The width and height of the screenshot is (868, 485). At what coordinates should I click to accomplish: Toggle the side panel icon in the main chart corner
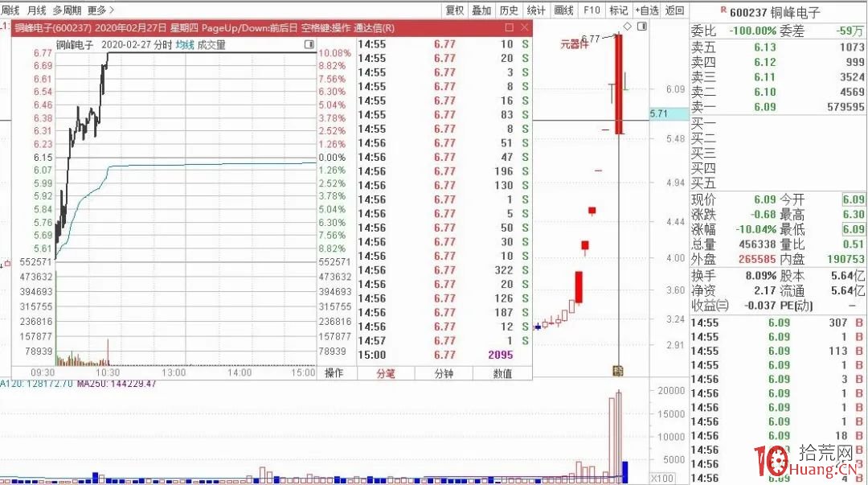pos(641,26)
